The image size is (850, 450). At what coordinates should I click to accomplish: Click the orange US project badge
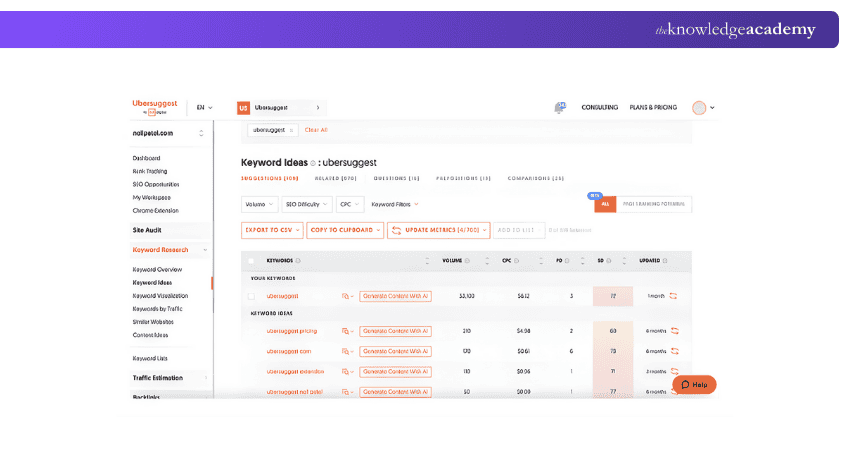[243, 108]
